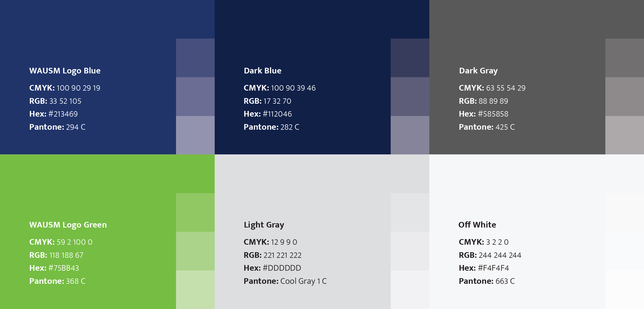Click the 'Off White' heading
Image resolution: width=644 pixels, height=309 pixels.
pyautogui.click(x=477, y=225)
